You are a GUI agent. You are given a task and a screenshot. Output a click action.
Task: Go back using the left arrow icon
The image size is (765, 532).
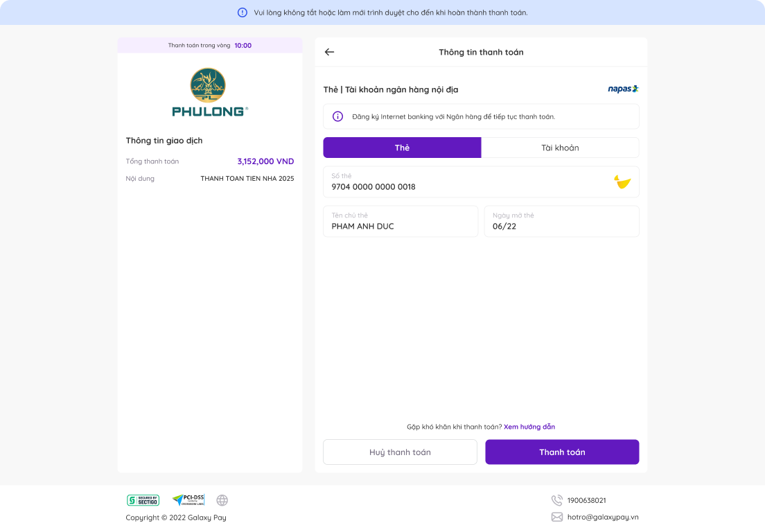[x=329, y=52]
